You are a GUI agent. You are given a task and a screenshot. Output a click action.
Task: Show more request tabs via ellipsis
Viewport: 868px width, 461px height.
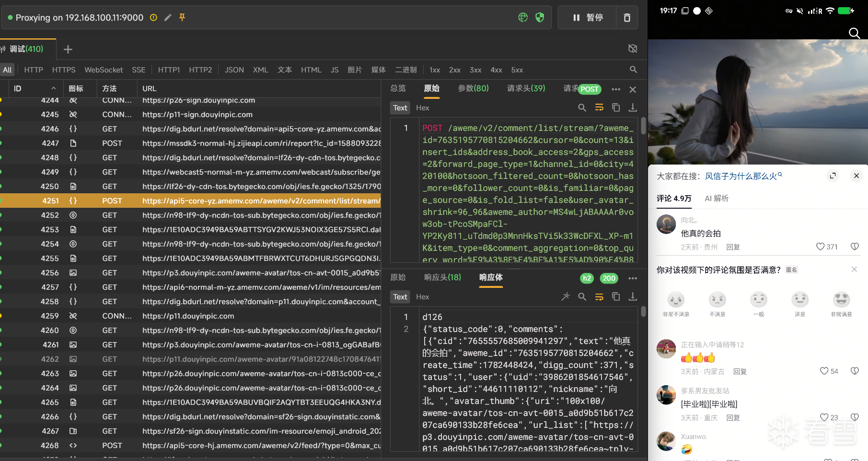click(616, 90)
